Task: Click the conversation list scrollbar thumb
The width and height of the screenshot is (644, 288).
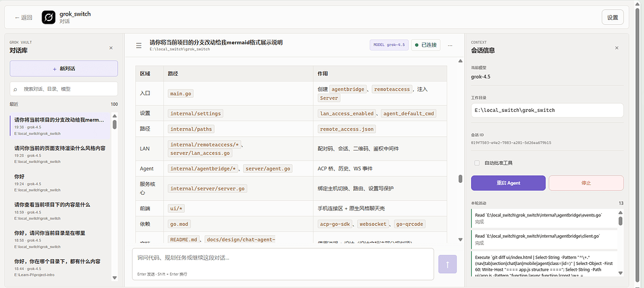Action: [114, 124]
